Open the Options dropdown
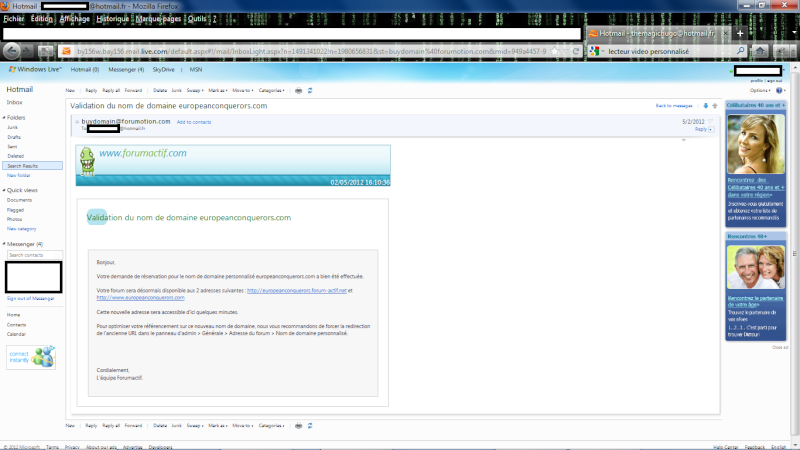Screen dimensions: 800x450 [x=760, y=90]
